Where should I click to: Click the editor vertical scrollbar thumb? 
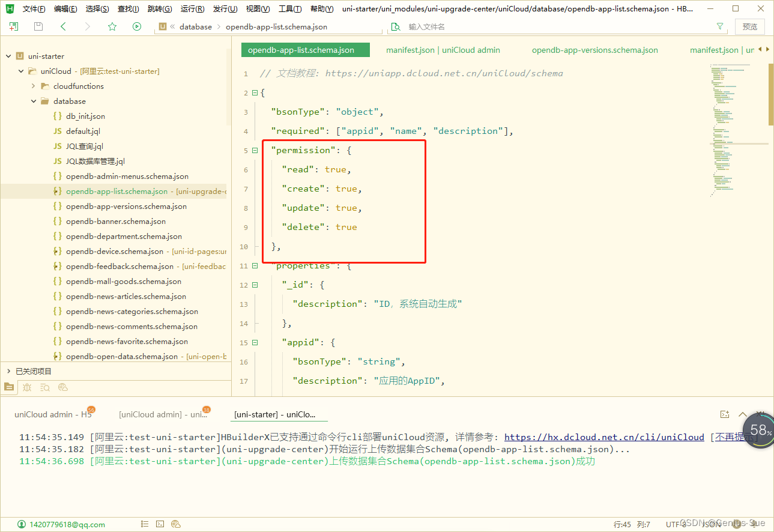(x=771, y=94)
